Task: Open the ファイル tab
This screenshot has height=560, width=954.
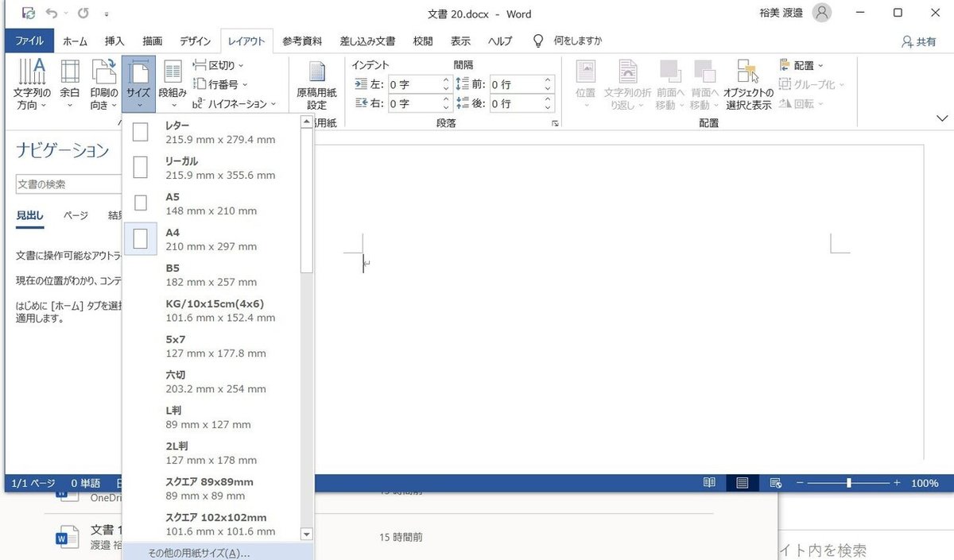Action: [29, 41]
